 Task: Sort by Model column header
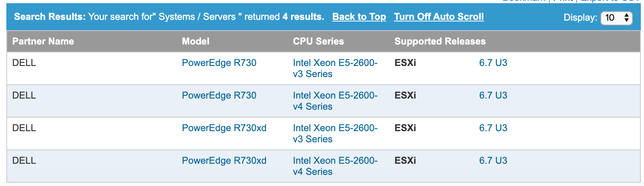point(195,41)
